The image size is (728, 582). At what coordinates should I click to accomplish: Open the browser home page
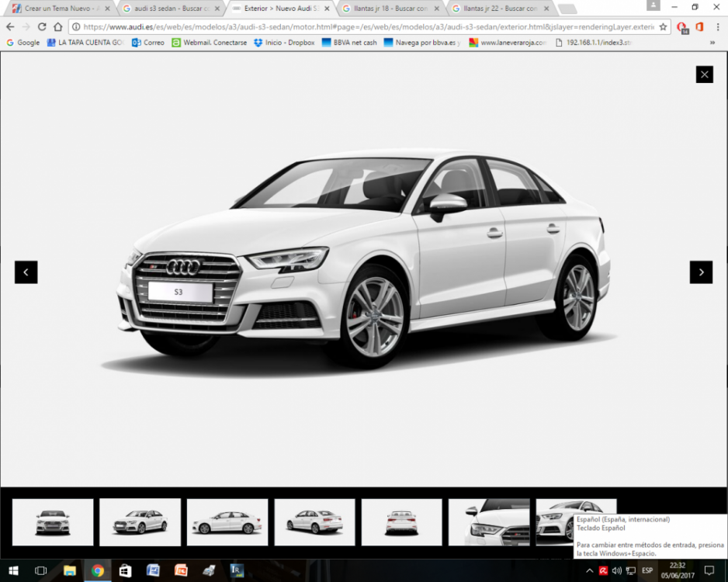[x=58, y=26]
